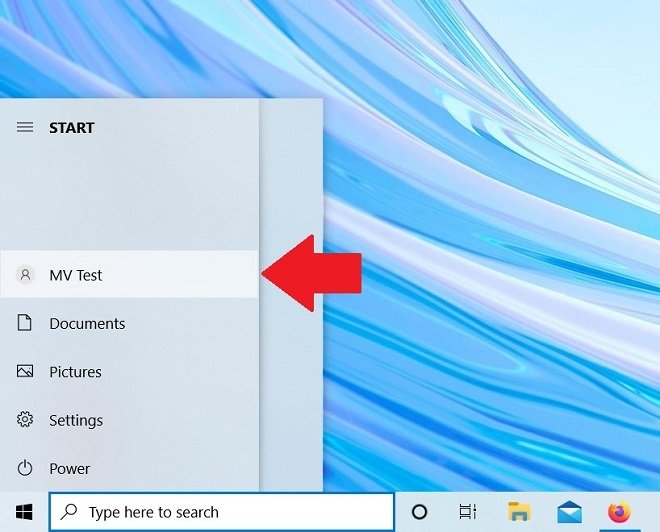660x532 pixels.
Task: Launch the Mail app from the taskbar
Action: tap(570, 512)
